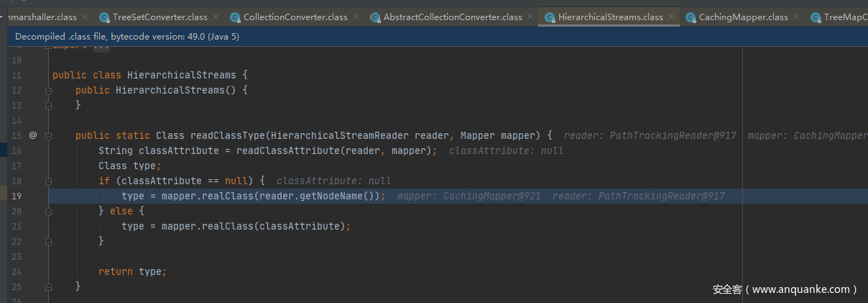Toggle breakpoint on line 24 number
Viewport: 868px width, 303px height.
(x=17, y=271)
